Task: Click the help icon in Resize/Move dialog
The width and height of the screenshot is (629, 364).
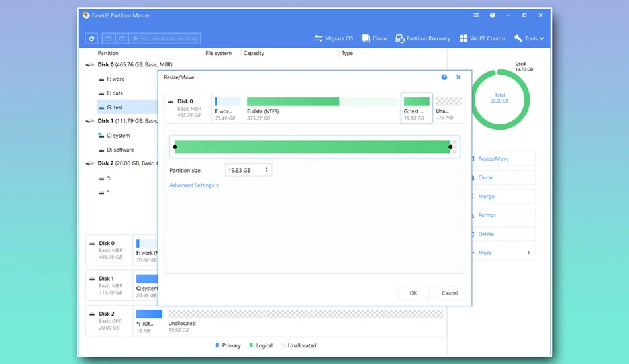Action: pyautogui.click(x=444, y=77)
